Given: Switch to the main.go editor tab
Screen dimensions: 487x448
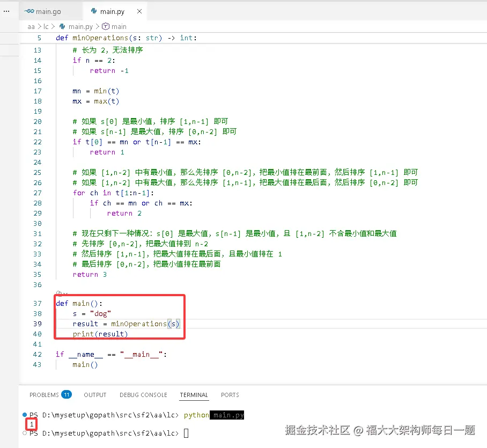Looking at the screenshot, I should click(x=48, y=11).
